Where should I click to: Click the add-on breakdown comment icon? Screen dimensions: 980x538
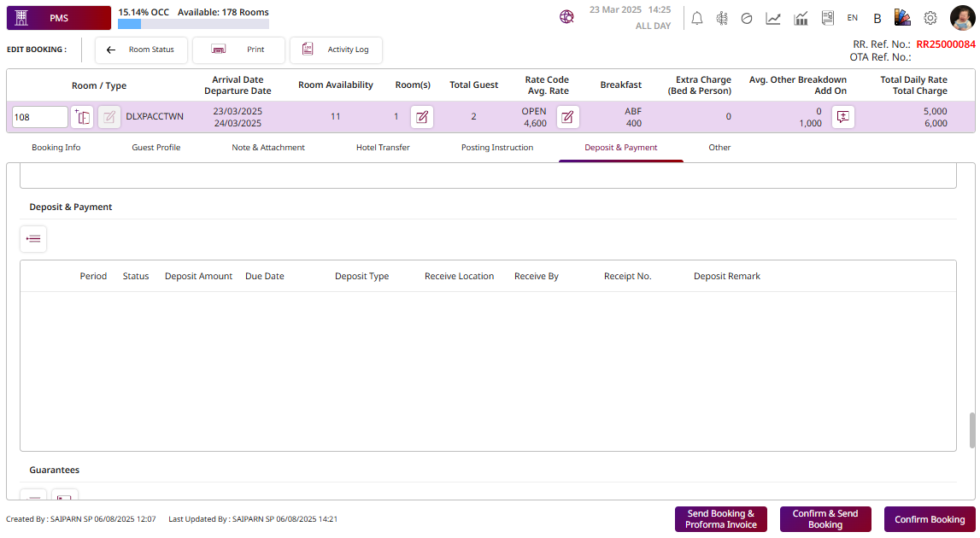[843, 117]
